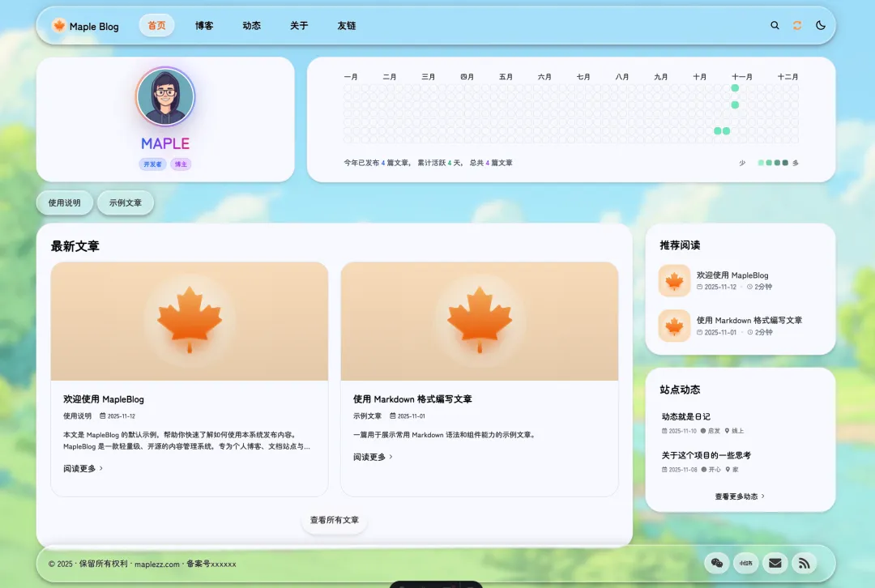Open 阅读更多 on the MapleBlog welcome article
Image resolution: width=875 pixels, height=588 pixels.
(x=81, y=467)
